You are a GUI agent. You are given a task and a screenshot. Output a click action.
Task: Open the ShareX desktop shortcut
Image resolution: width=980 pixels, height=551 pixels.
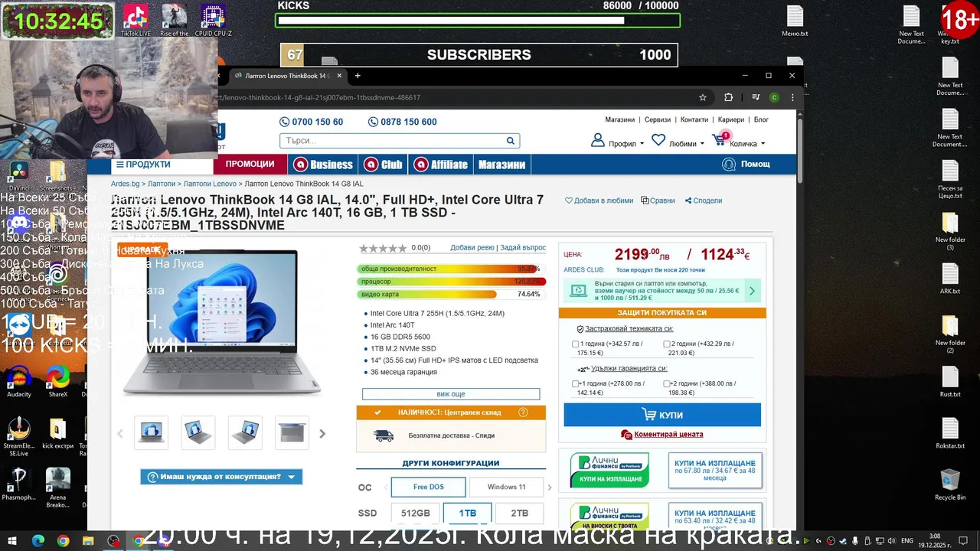(x=57, y=382)
